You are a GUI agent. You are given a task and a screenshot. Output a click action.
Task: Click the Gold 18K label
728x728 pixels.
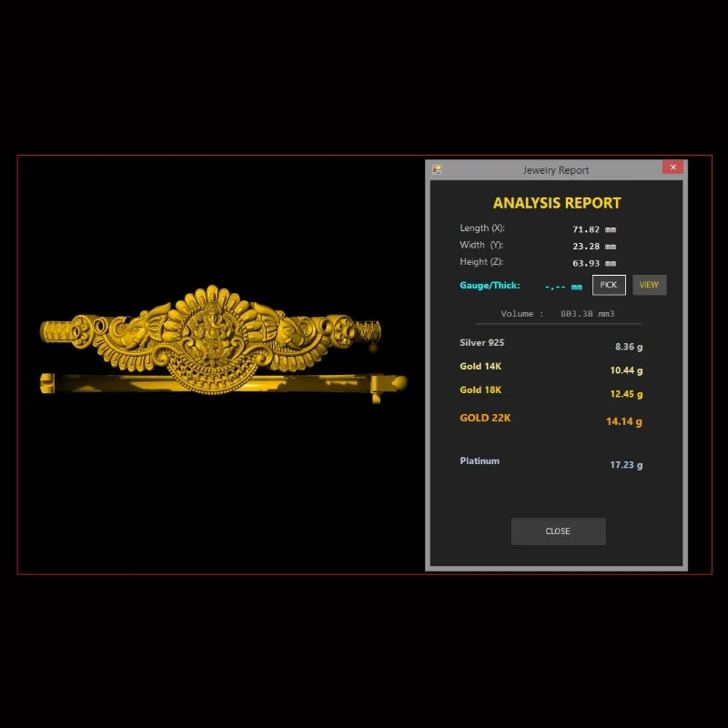480,390
